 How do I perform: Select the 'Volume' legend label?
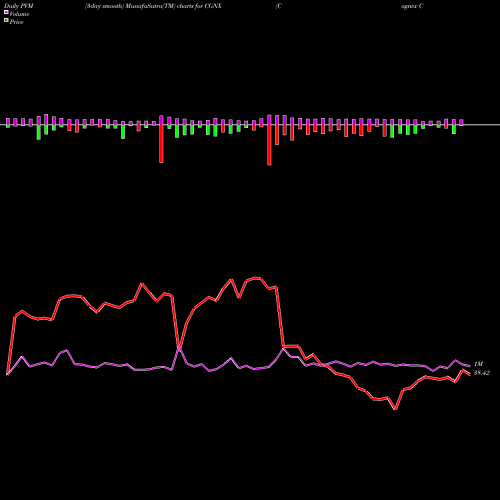[x=19, y=14]
